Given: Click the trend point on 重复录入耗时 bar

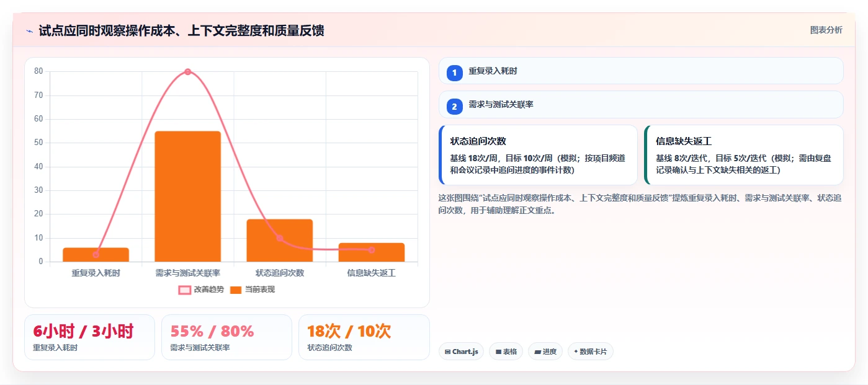Looking at the screenshot, I should pos(96,255).
